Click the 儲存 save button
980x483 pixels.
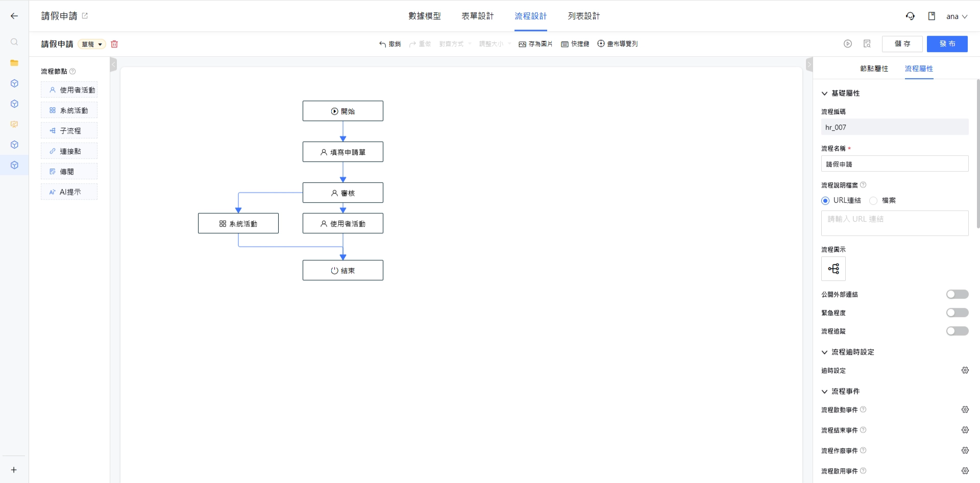[x=902, y=44]
